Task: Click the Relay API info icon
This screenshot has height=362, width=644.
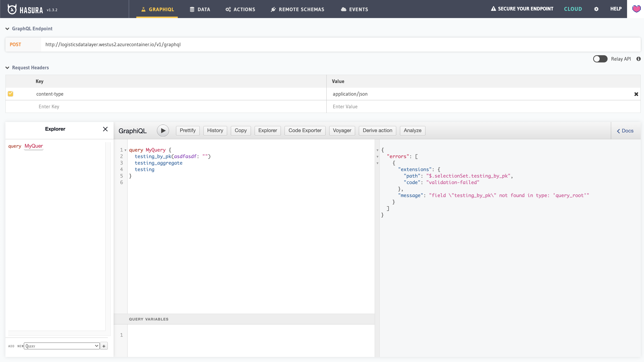Action: 638,59
